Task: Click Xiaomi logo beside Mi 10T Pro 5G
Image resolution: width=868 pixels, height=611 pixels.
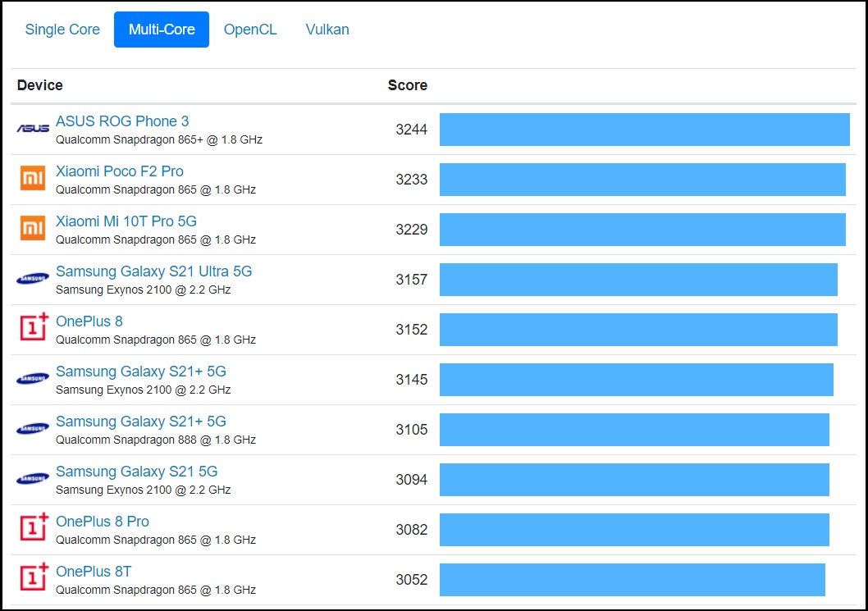Action: pos(33,229)
